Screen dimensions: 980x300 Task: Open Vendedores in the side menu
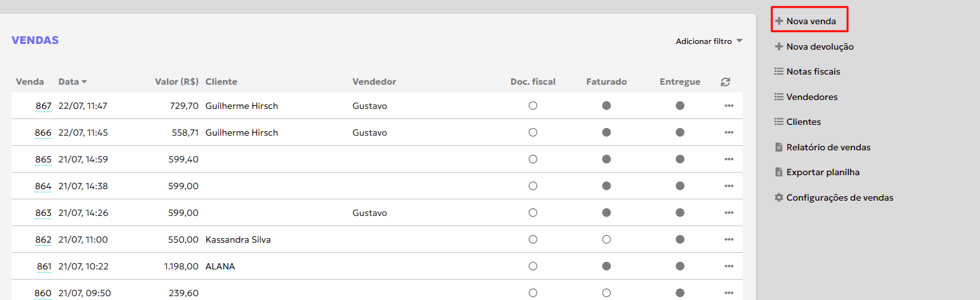(811, 97)
